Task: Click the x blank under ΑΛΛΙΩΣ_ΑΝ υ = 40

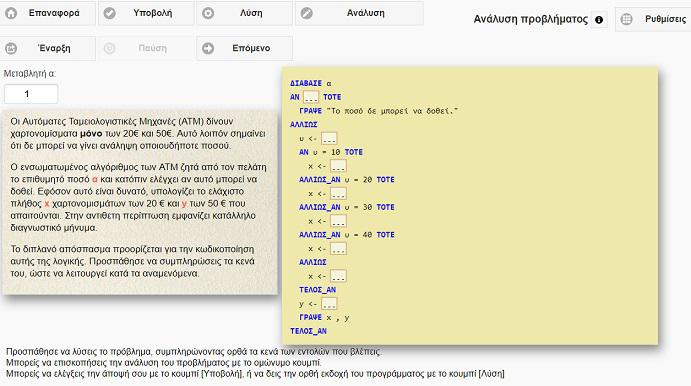Action: click(338, 249)
